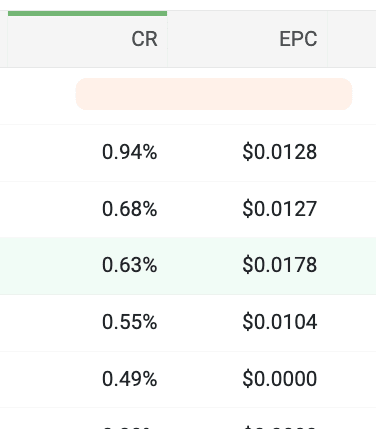
Task: Select 0.63% in the highlighted green row
Action: [129, 265]
